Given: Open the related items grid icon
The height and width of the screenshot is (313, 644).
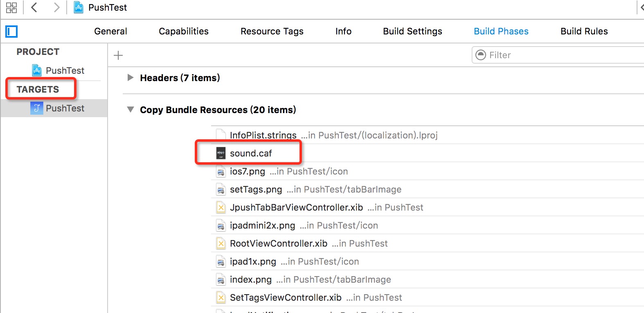Looking at the screenshot, I should (11, 8).
